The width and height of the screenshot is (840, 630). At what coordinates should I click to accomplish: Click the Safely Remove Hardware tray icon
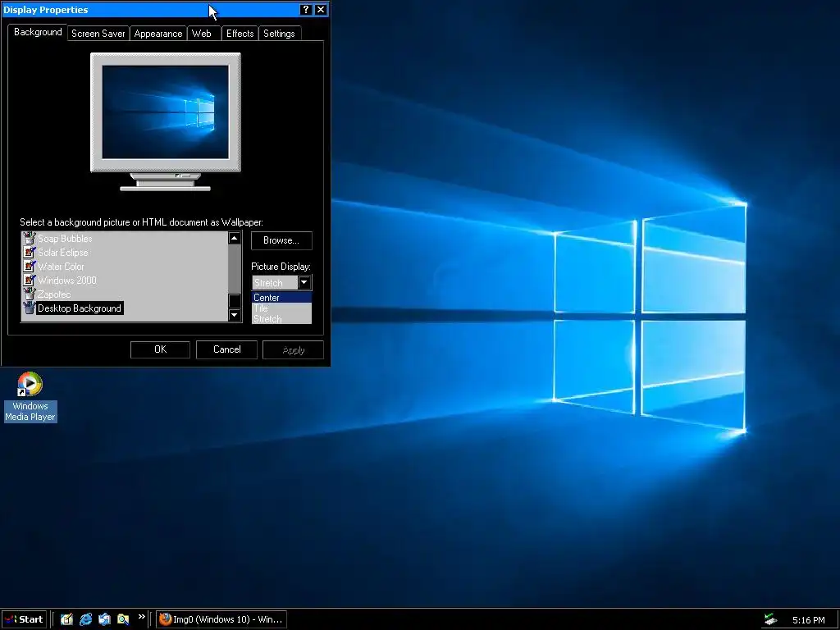(x=770, y=619)
